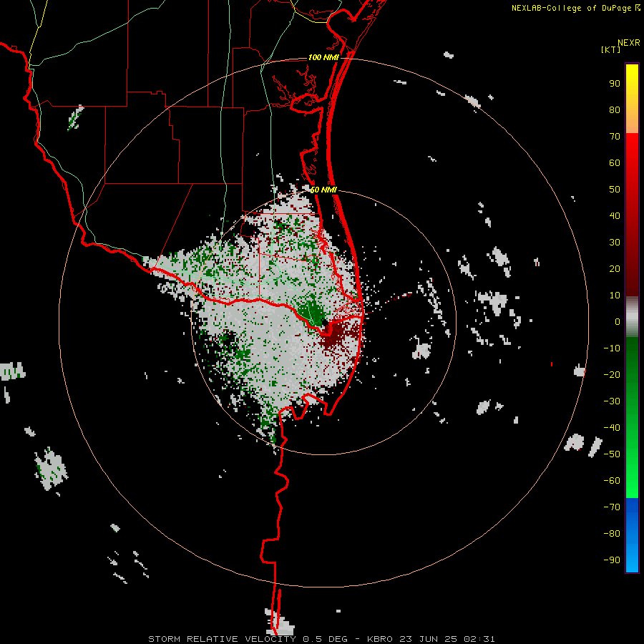The width and height of the screenshot is (644, 644).
Task: Click the NEXR label above the color scale
Action: pos(628,43)
